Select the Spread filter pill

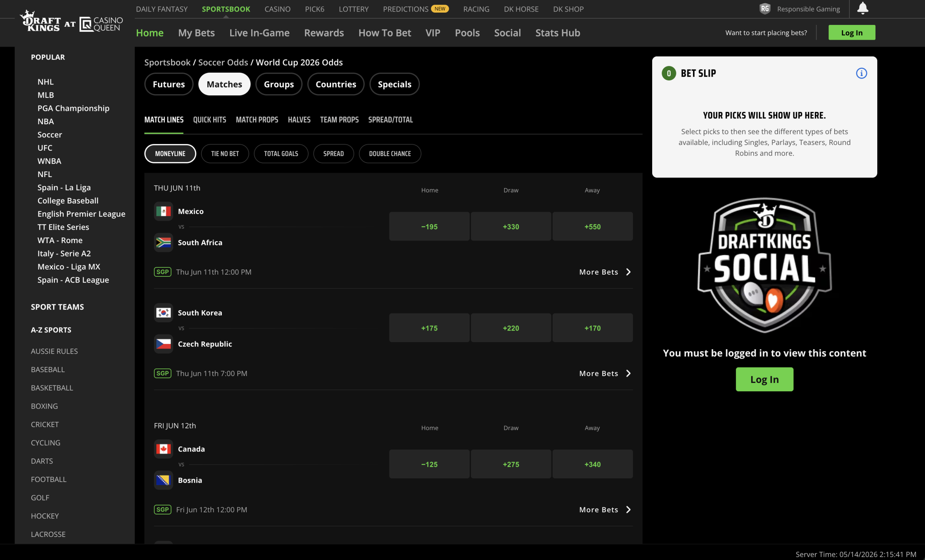coord(334,154)
